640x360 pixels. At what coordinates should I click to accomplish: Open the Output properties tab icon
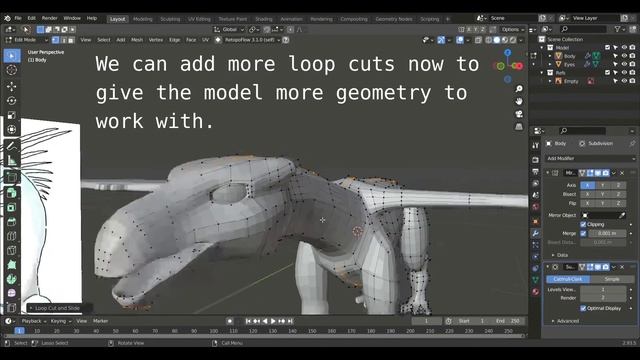536,172
